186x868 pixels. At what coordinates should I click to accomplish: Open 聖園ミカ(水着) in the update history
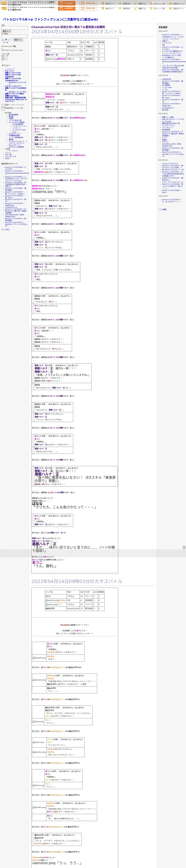[168, 117]
